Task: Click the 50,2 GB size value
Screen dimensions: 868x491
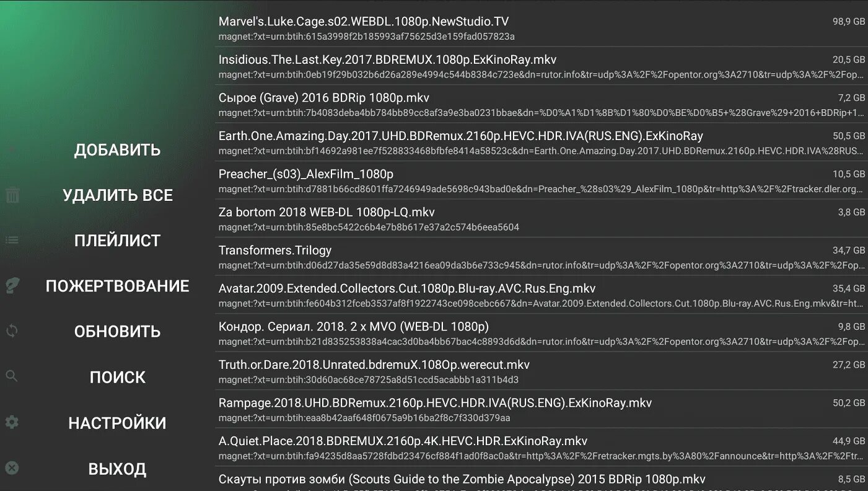Action: (849, 403)
